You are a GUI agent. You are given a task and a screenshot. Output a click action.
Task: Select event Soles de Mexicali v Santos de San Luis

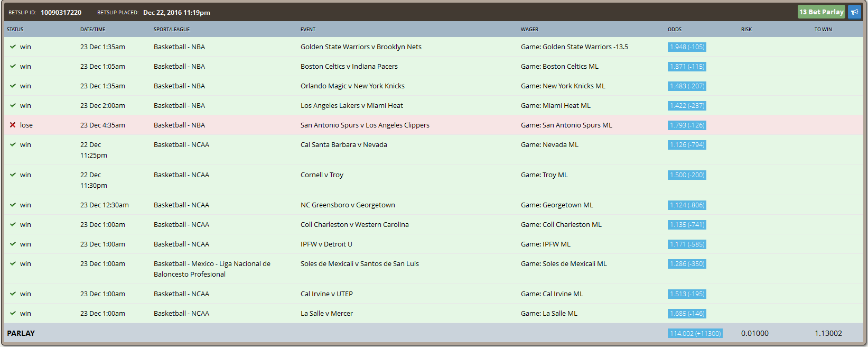click(x=360, y=263)
